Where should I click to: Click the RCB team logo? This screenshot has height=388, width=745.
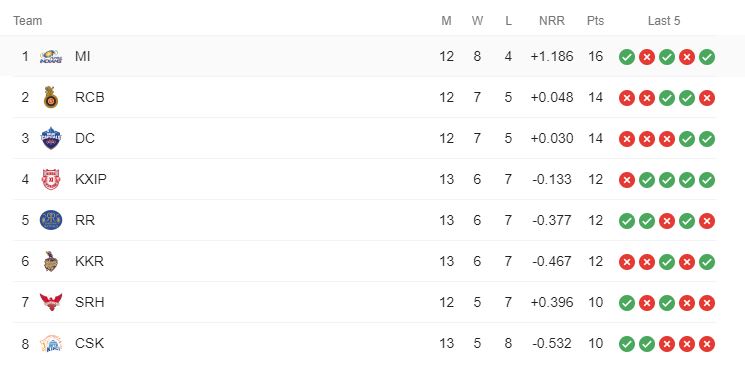(51, 97)
